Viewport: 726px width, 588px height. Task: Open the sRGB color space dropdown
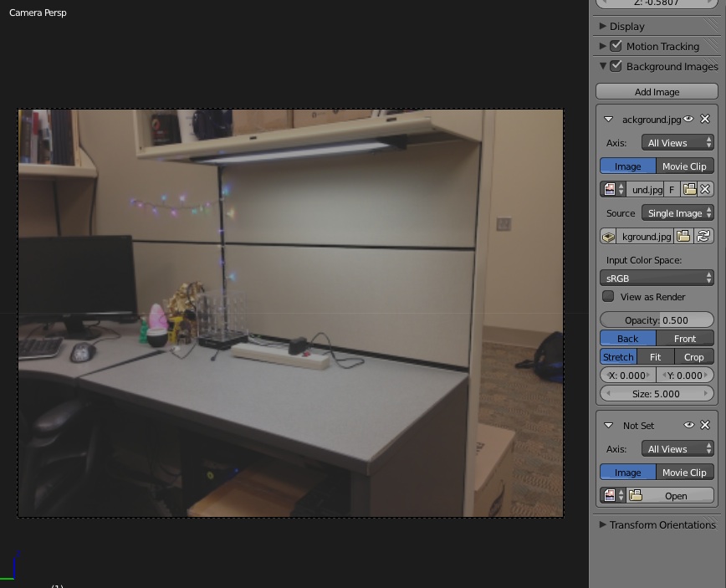(x=657, y=278)
